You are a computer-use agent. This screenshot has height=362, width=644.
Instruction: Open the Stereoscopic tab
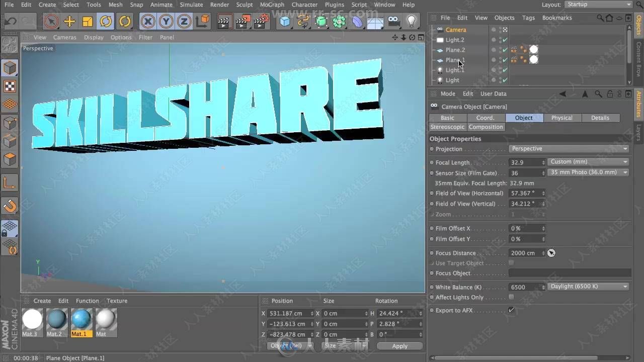[x=448, y=127]
